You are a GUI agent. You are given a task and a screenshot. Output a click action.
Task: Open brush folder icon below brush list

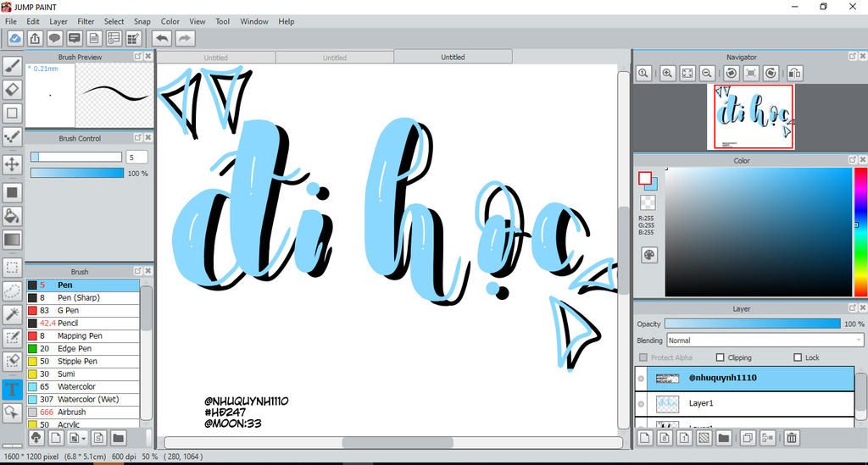118,438
